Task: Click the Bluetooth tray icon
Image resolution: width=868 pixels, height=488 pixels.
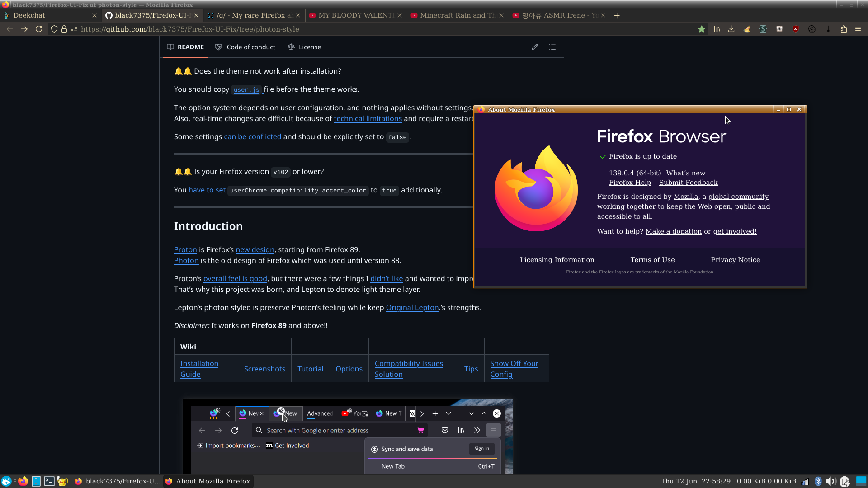Action: tap(818, 481)
